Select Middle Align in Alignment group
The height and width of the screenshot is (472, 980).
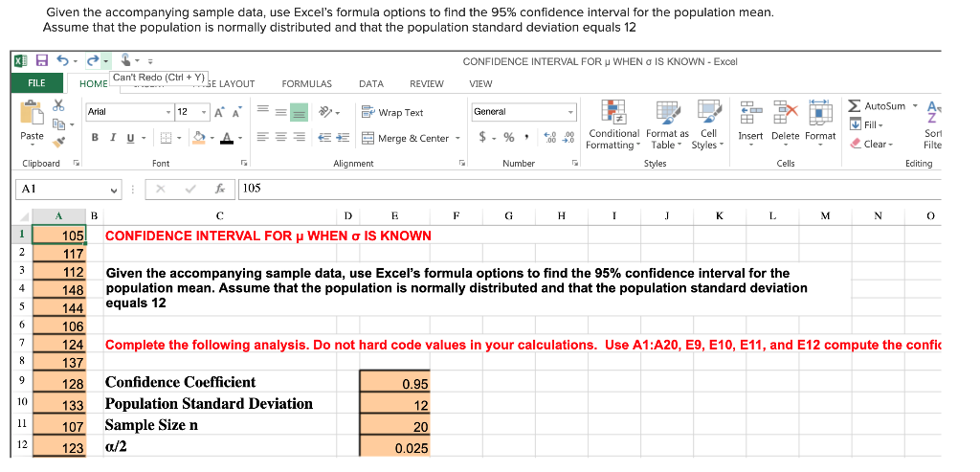[282, 113]
